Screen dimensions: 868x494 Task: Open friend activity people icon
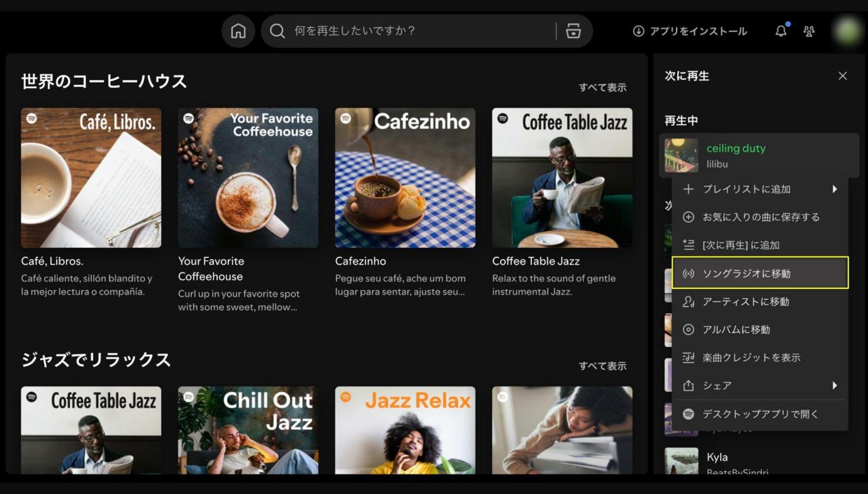809,31
